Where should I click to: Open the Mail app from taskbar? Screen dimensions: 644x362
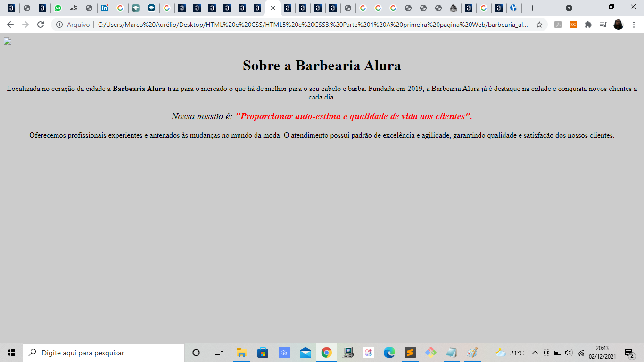point(305,353)
